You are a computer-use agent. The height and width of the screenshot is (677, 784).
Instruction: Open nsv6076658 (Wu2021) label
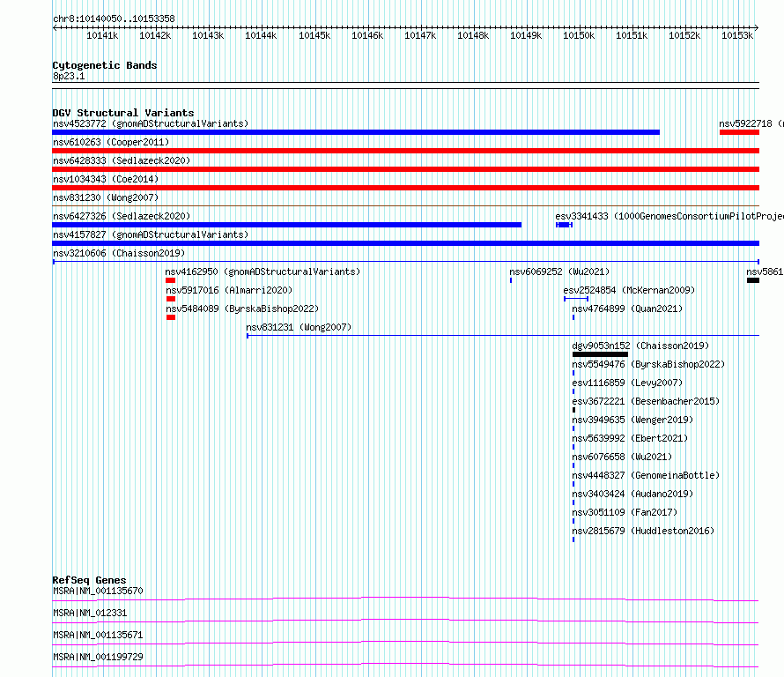tap(622, 457)
